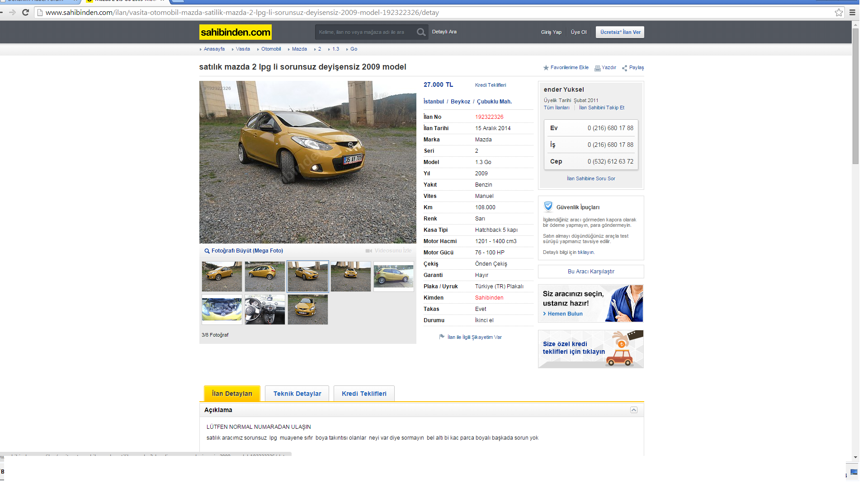
Task: Select first car photo thumbnail
Action: click(x=222, y=276)
